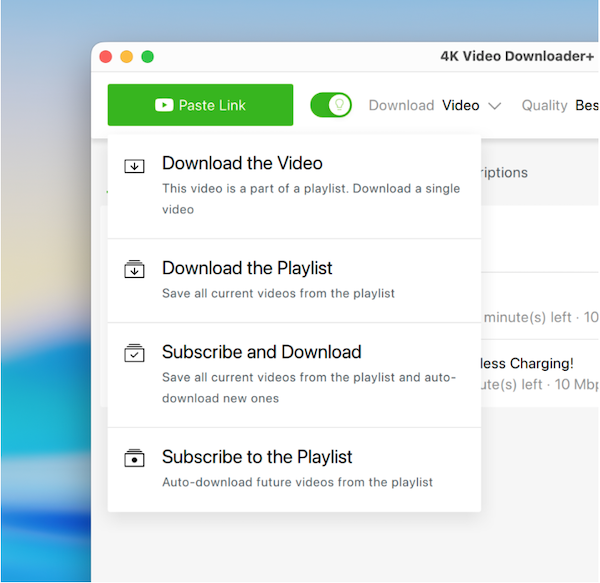Click the 4K Video Downloader+ title bar text

click(518, 56)
